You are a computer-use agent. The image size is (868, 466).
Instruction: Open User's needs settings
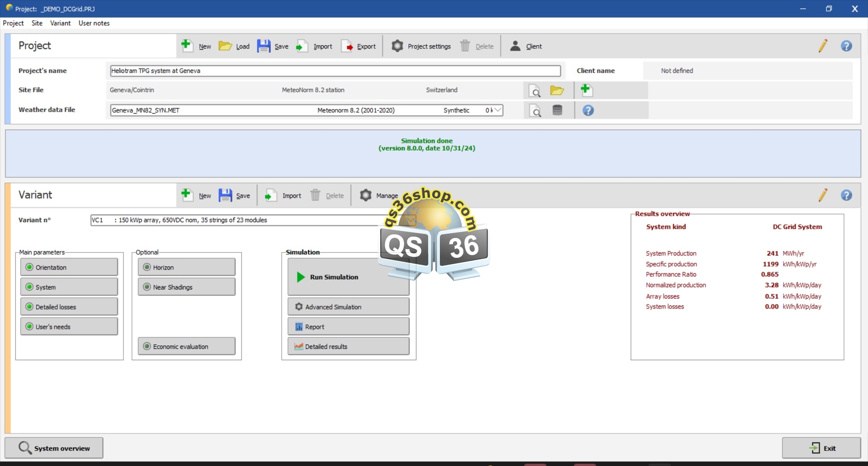coord(69,327)
